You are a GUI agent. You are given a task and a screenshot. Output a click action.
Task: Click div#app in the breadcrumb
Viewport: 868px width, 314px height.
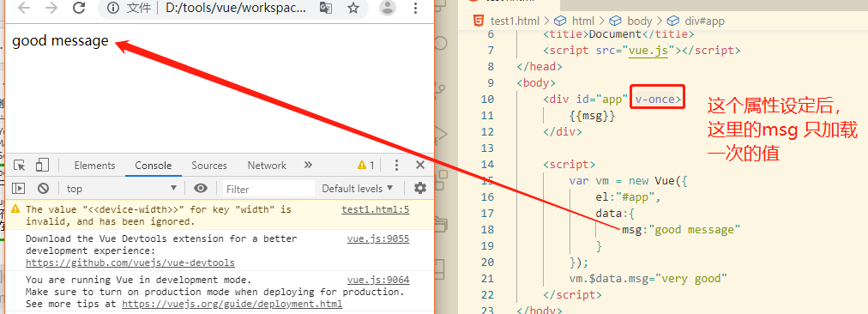(704, 21)
